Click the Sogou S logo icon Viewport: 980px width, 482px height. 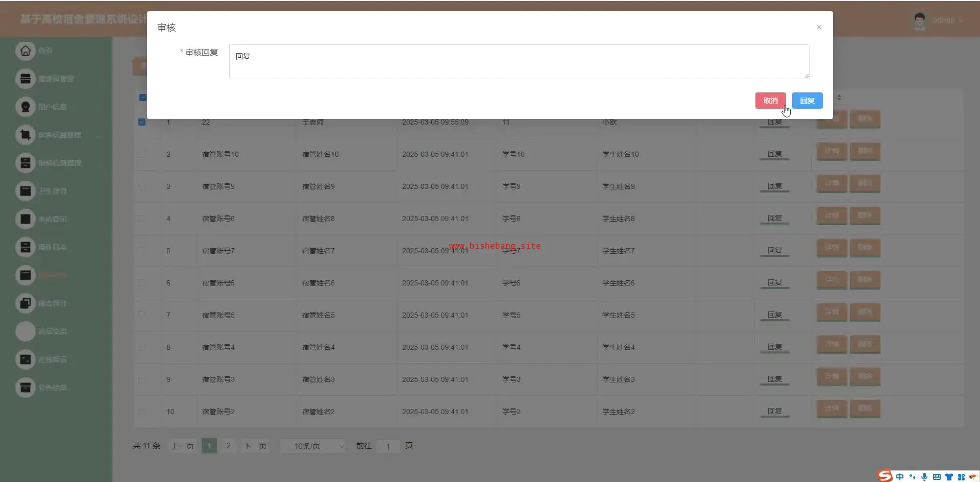pos(885,476)
